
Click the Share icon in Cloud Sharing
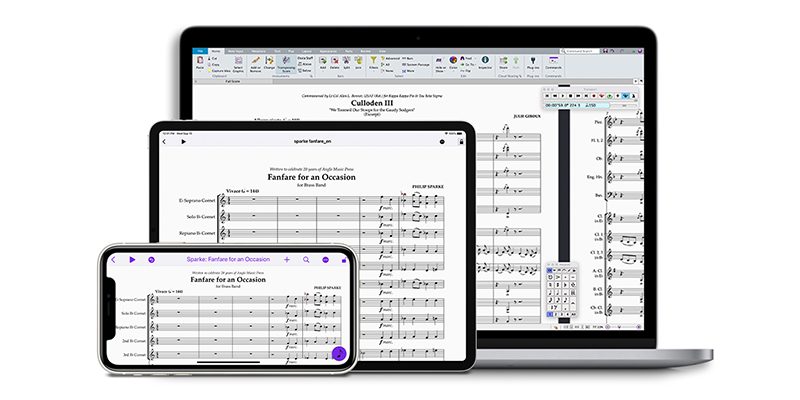(503, 60)
